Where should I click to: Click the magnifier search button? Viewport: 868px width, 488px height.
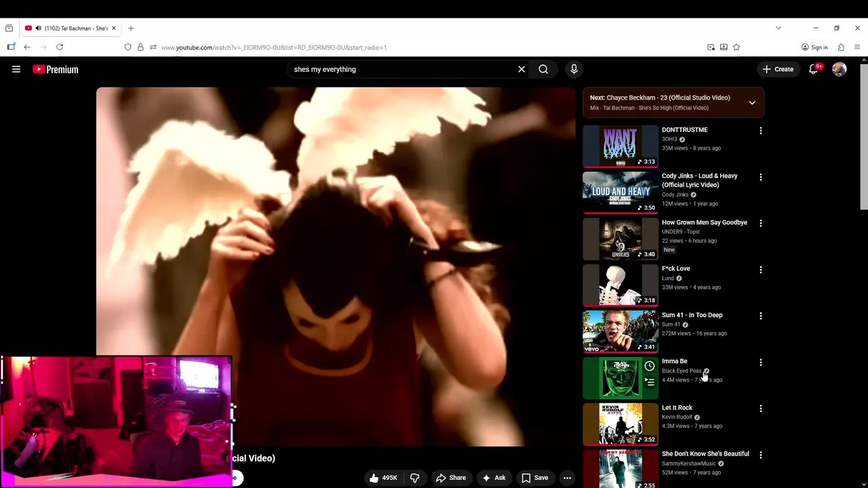pos(543,69)
